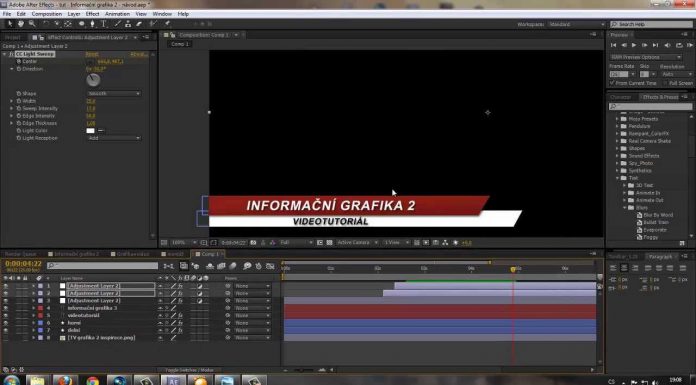Pick light color with the eyedropper
696x385 pixels.
101,131
